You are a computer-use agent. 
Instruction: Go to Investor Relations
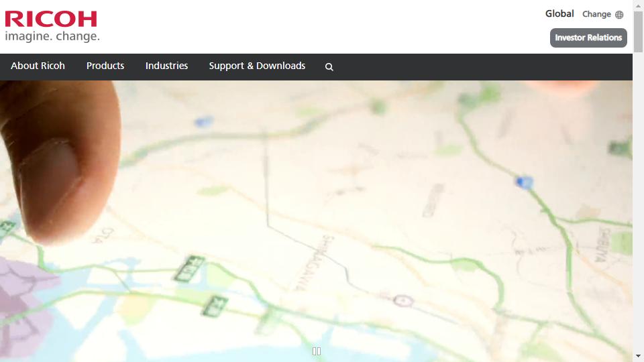click(x=588, y=38)
